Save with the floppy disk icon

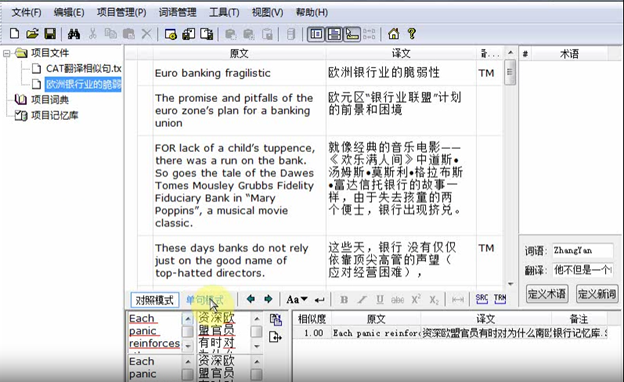click(50, 34)
